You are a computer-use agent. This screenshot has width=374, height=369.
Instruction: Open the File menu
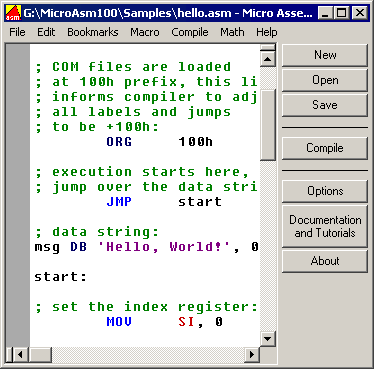pos(17,32)
